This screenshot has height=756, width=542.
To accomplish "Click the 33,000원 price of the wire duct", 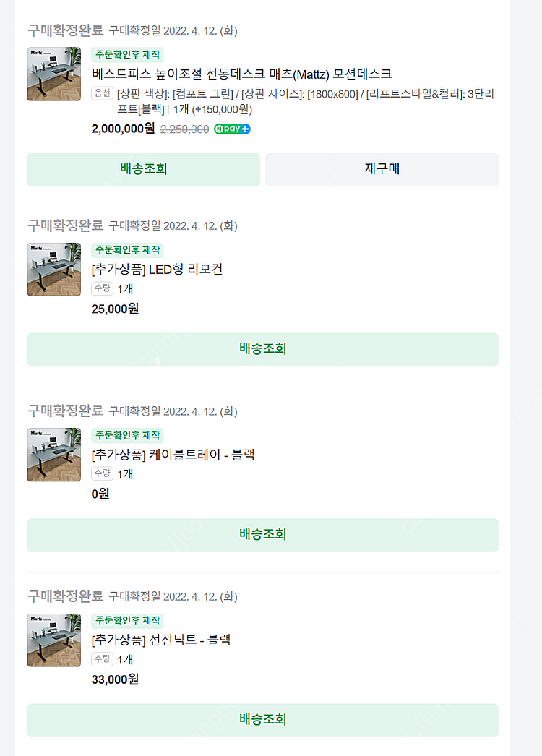I will [115, 679].
